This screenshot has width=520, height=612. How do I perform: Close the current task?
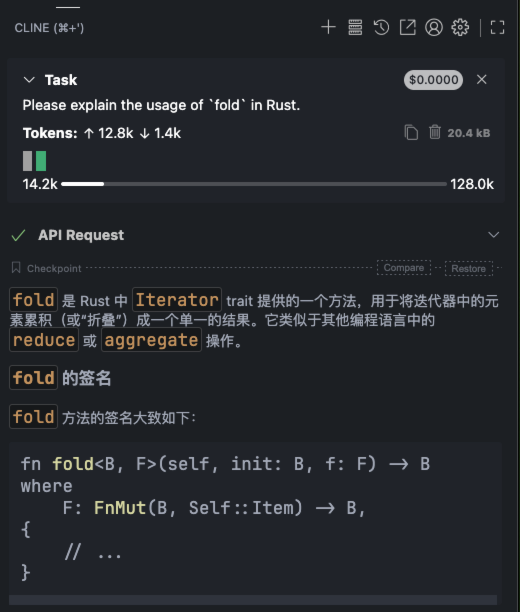(x=482, y=80)
